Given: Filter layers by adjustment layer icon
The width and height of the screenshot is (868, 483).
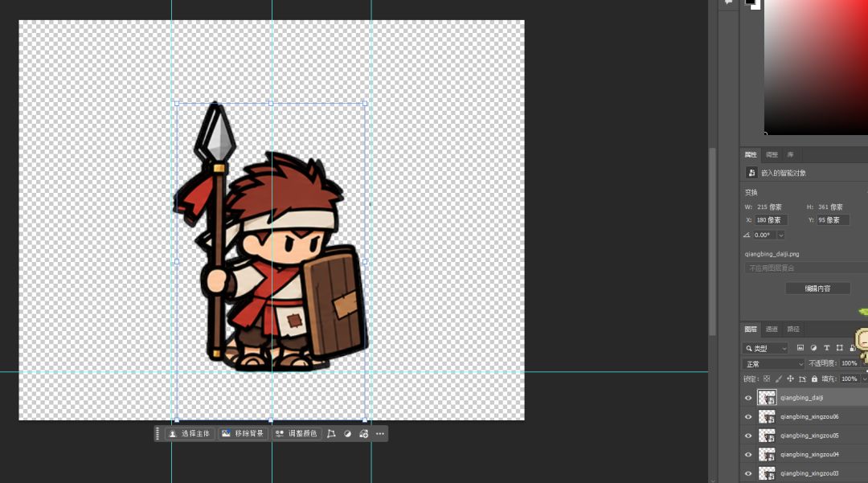Looking at the screenshot, I should click(x=813, y=348).
